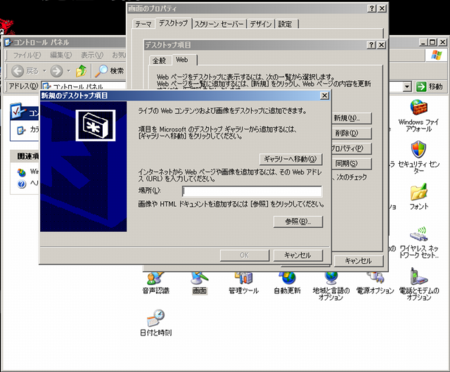Click the forward arrow toolbar icon
Viewport: 450px width, 372px height.
[56, 71]
